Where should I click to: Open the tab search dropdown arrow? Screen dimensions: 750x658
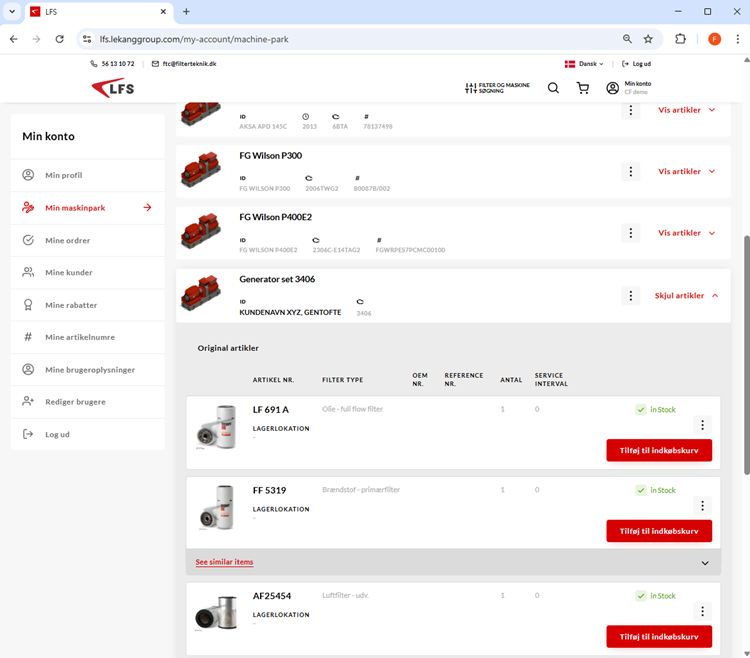(x=12, y=11)
